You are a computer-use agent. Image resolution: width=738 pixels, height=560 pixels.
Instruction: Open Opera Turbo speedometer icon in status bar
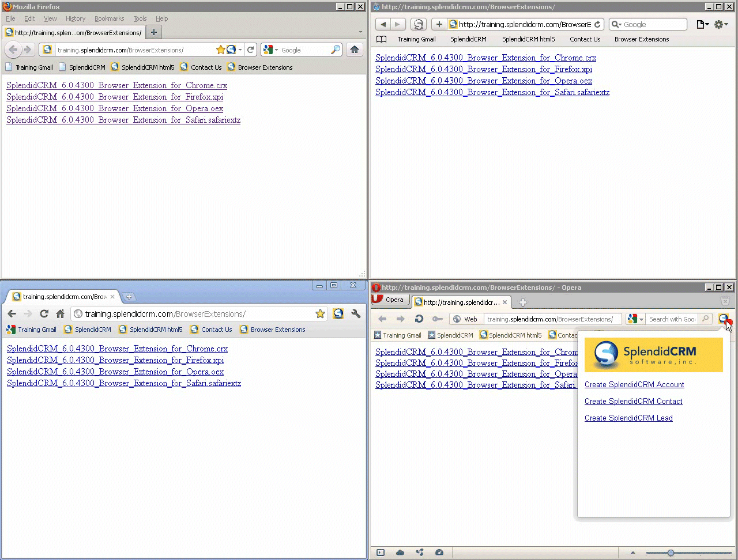[439, 553]
